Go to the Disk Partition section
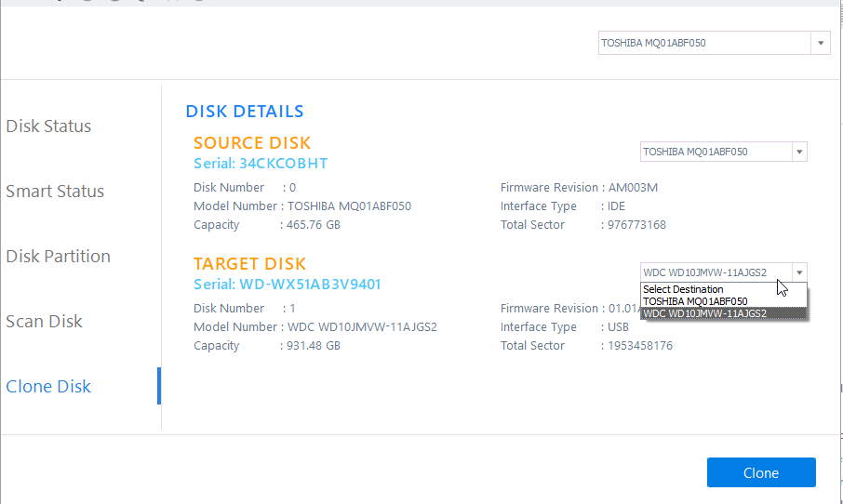This screenshot has height=504, width=843. [x=58, y=257]
